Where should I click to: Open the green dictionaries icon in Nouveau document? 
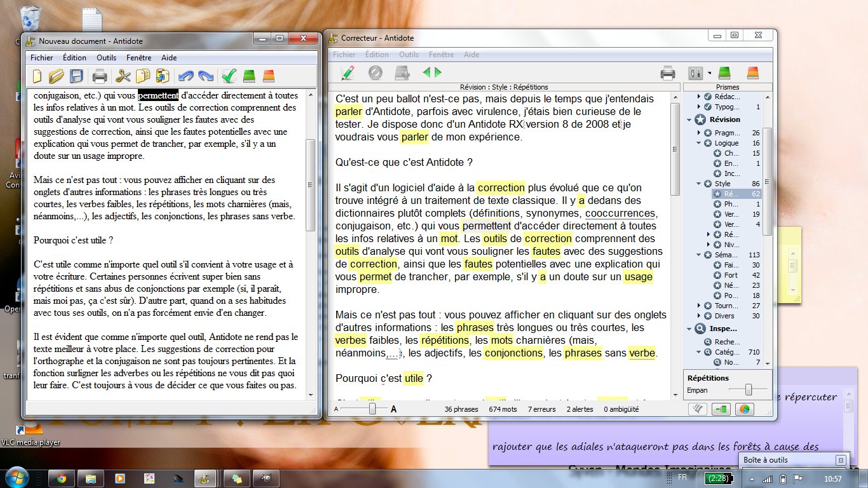(249, 75)
